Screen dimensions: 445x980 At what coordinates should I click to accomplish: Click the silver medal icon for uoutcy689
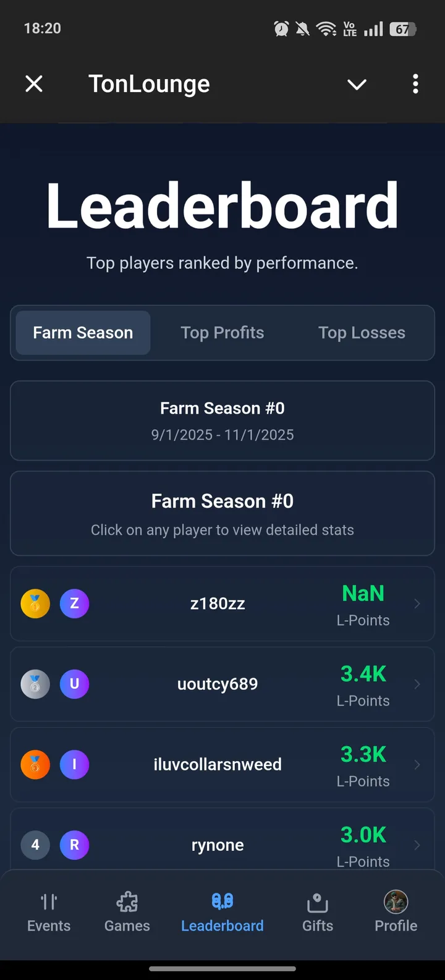click(x=35, y=684)
